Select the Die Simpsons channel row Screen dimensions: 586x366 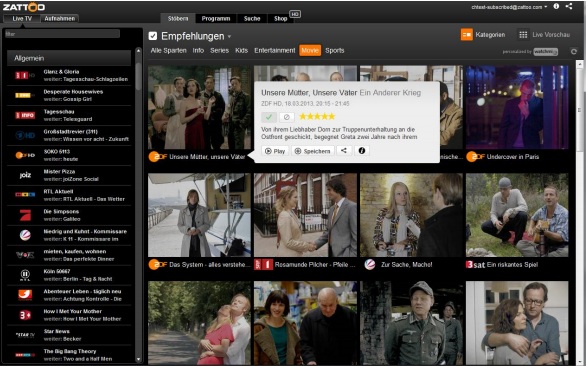click(69, 215)
